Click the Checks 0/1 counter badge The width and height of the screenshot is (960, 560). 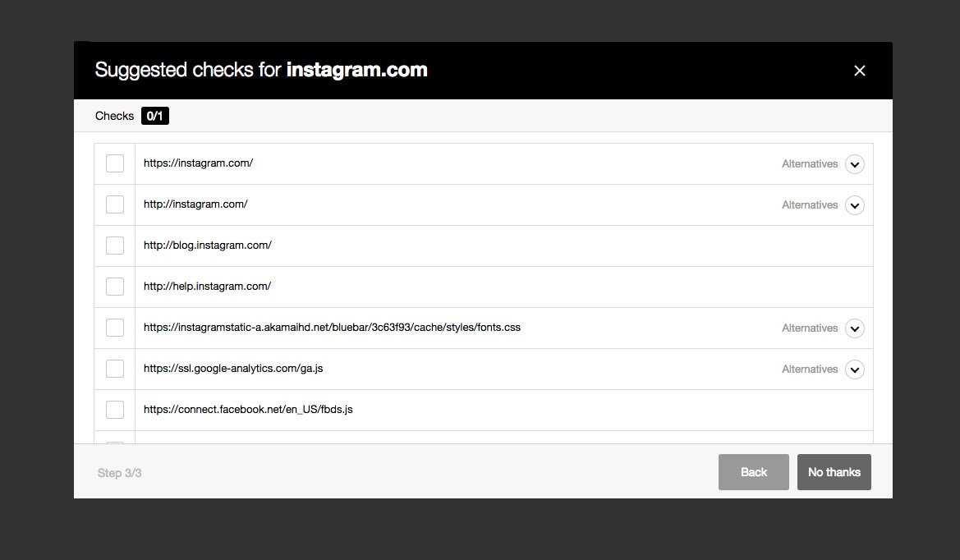click(x=155, y=116)
